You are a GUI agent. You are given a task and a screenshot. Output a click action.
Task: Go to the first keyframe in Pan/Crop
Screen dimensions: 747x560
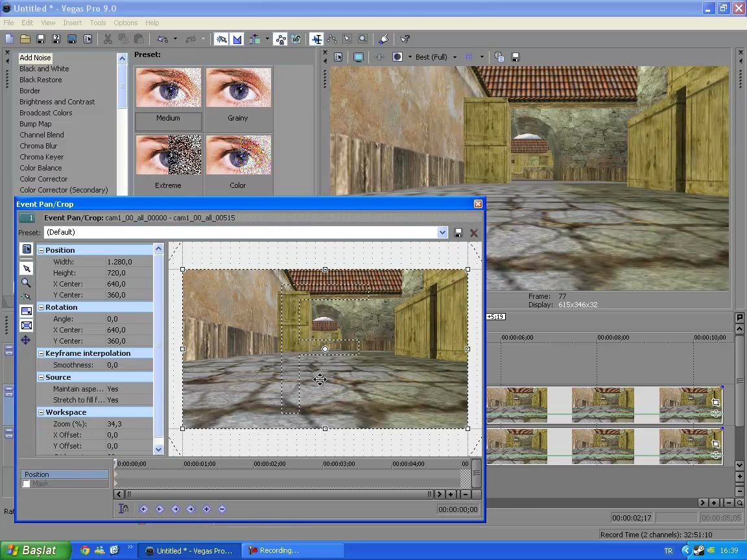click(x=144, y=509)
